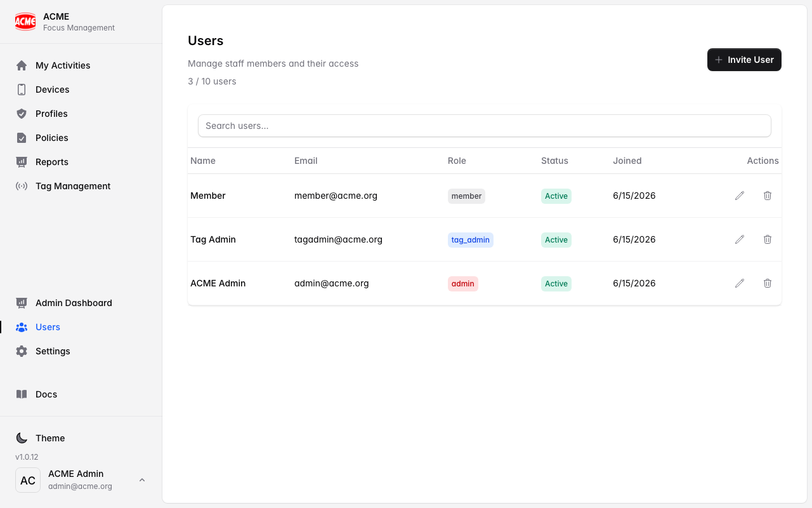Expand the account menu chevron

click(x=142, y=480)
